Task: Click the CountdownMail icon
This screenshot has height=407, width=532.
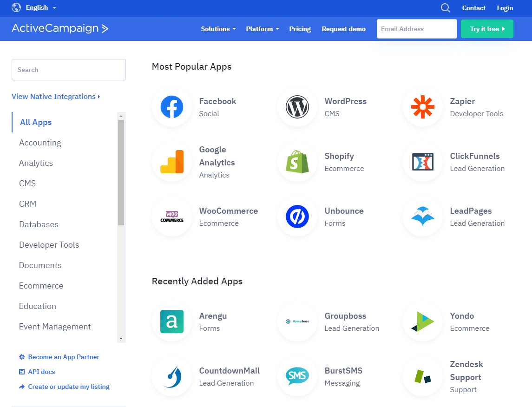Action: (x=173, y=376)
